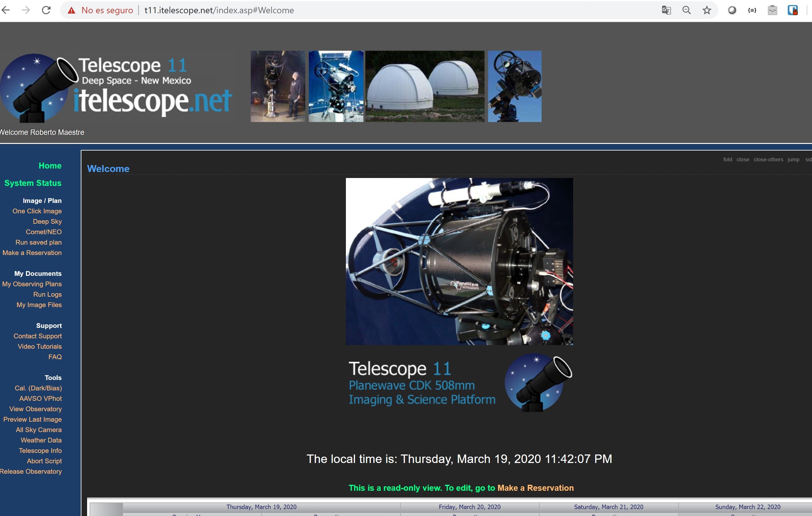This screenshot has height=516, width=812.
Task: Open the Comet/NEO page
Action: [x=44, y=232]
